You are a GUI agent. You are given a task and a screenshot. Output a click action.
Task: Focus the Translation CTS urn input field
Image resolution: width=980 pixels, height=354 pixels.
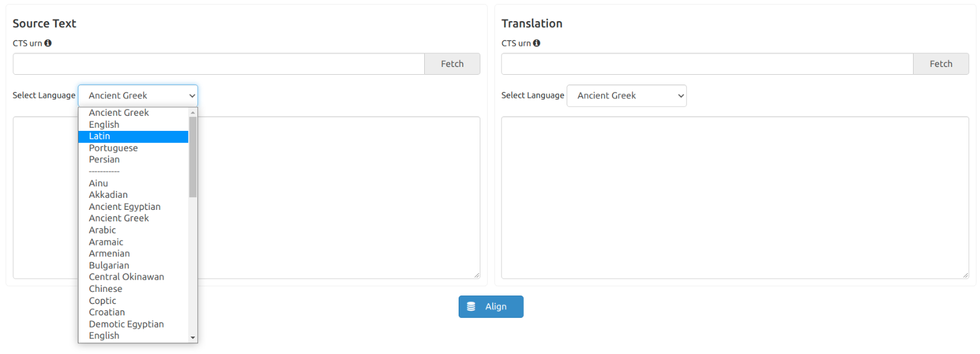707,64
